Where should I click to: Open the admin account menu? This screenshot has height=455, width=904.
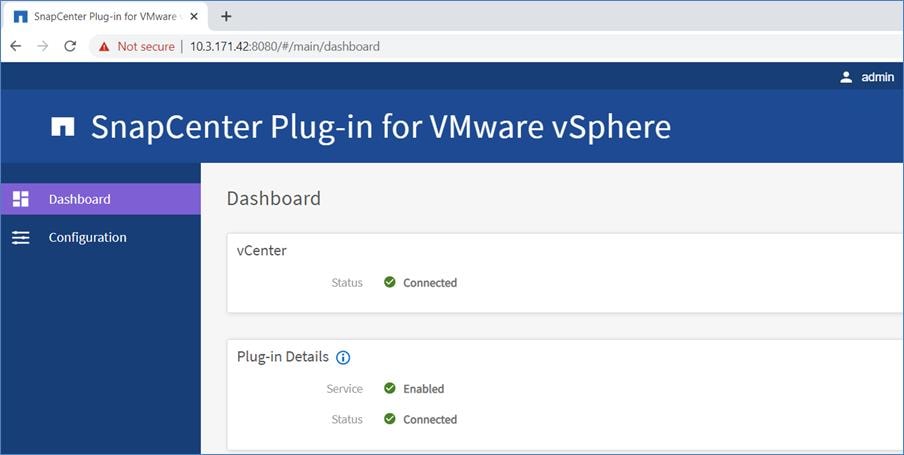867,77
